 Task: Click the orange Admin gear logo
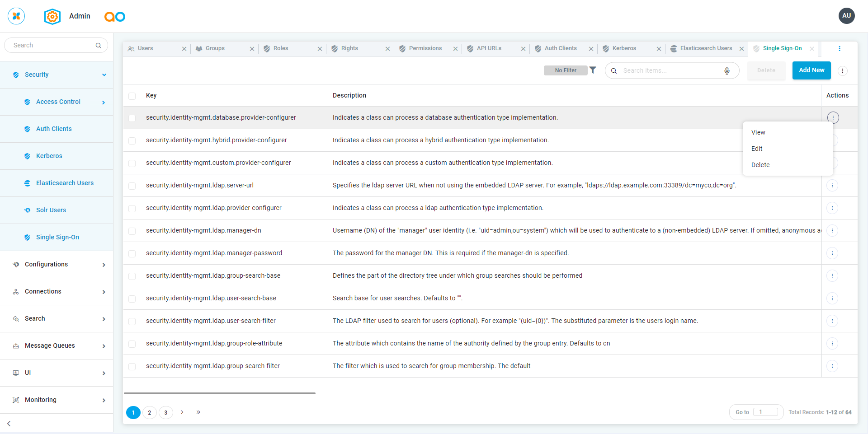coord(52,17)
